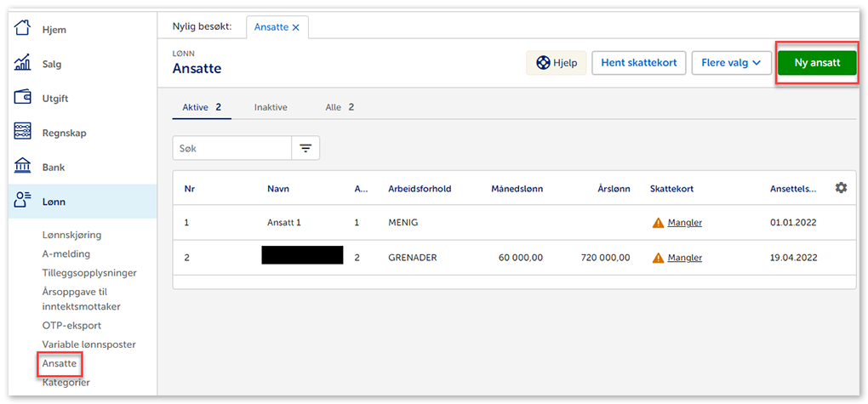
Task: Switch to the Inaktive tab
Action: (x=271, y=107)
